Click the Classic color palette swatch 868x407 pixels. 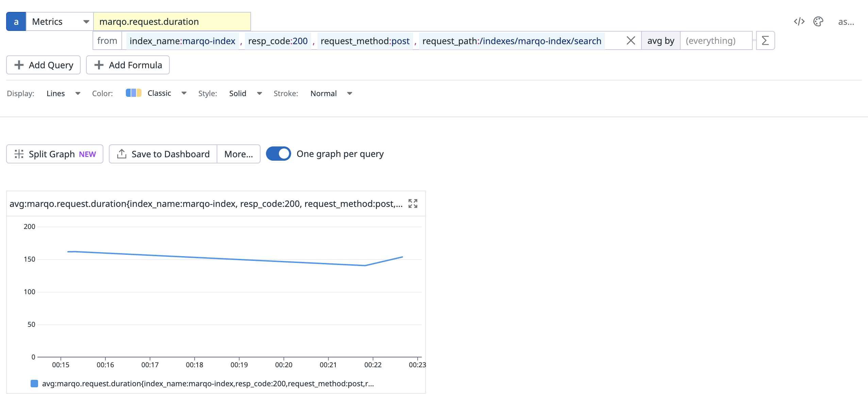(x=133, y=93)
